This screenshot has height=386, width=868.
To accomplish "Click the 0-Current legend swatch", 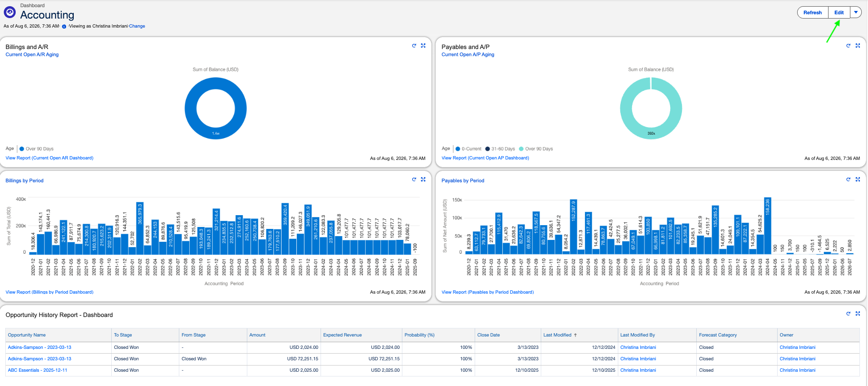I will coord(458,149).
